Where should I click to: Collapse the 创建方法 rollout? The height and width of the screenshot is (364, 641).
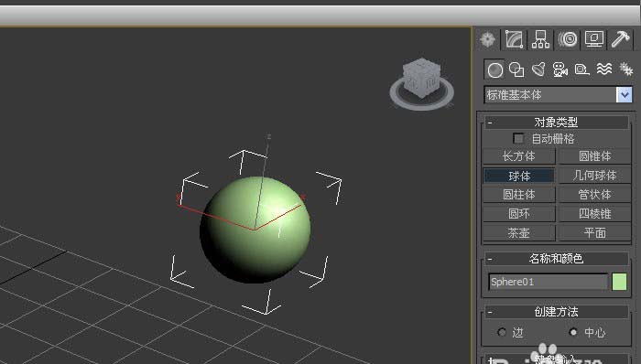tap(557, 312)
